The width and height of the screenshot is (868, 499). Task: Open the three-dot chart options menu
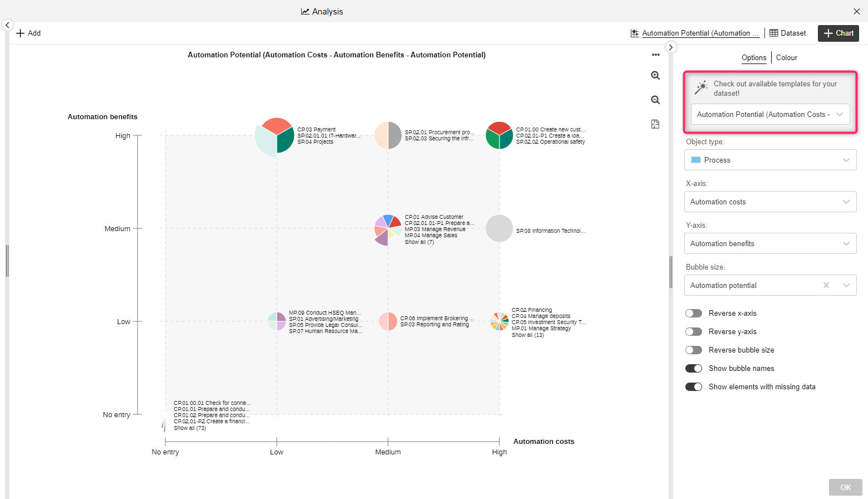click(x=655, y=55)
